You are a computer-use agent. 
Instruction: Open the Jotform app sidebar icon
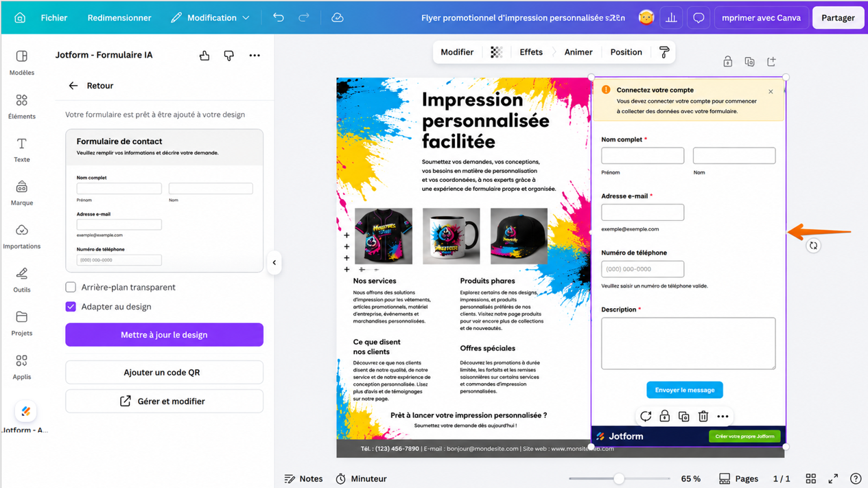point(25,412)
